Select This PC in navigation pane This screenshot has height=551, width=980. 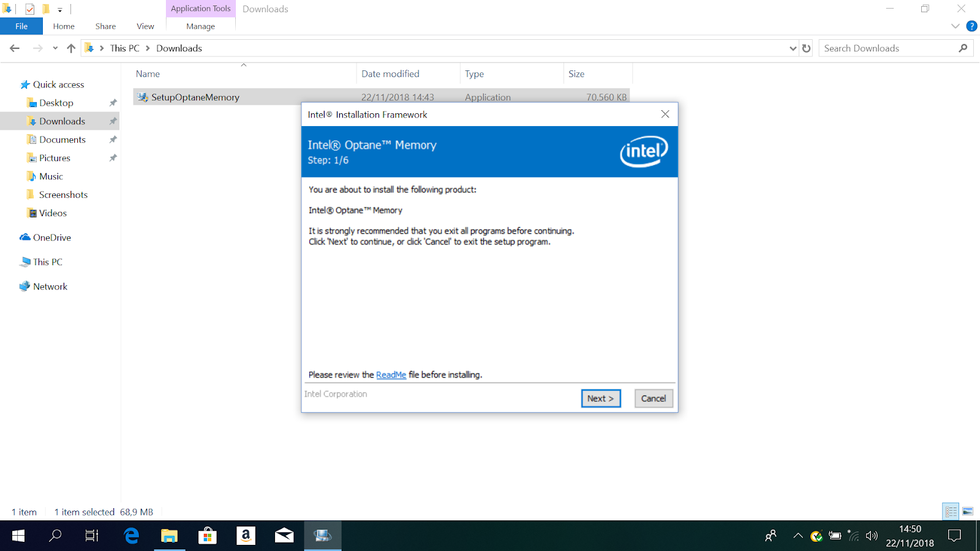pos(47,262)
